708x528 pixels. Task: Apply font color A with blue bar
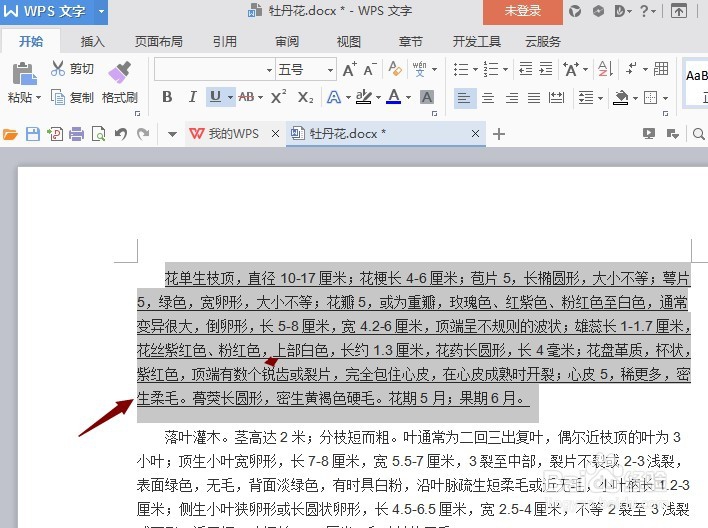click(394, 97)
